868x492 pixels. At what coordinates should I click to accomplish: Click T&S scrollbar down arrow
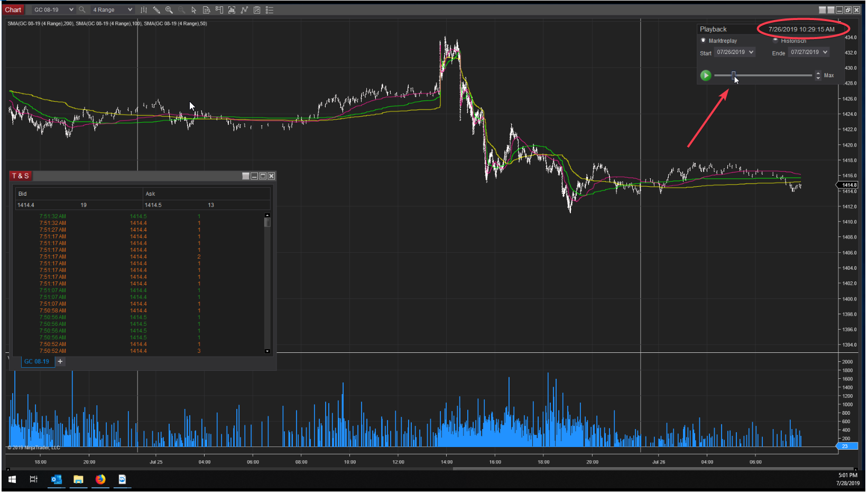coord(267,351)
